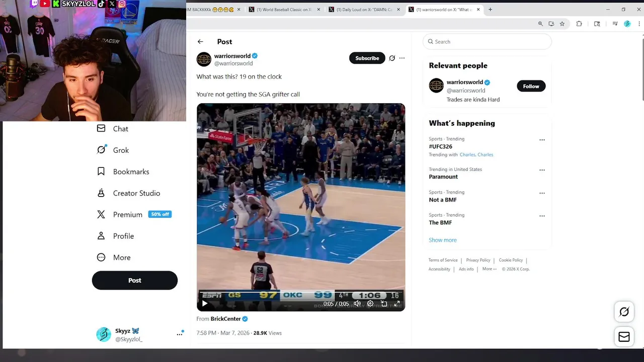644x362 pixels.
Task: Open Accessibility footer link
Action: pos(439,269)
